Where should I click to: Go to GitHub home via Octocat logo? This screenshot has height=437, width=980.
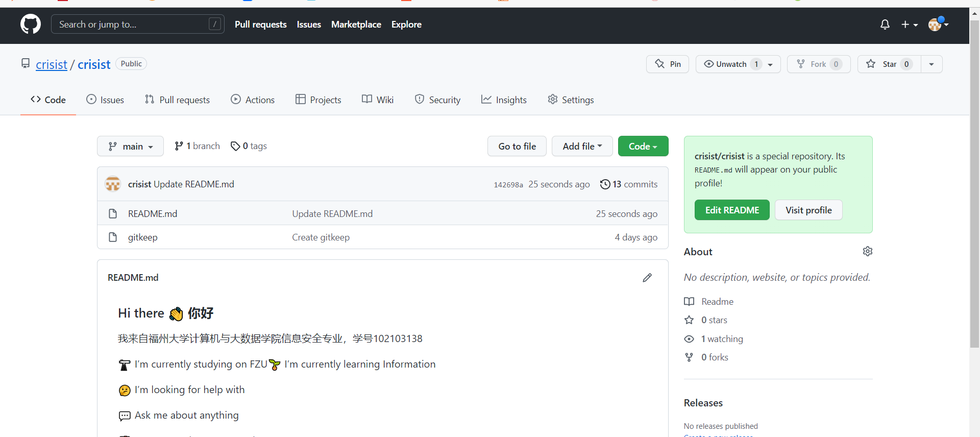pos(31,24)
